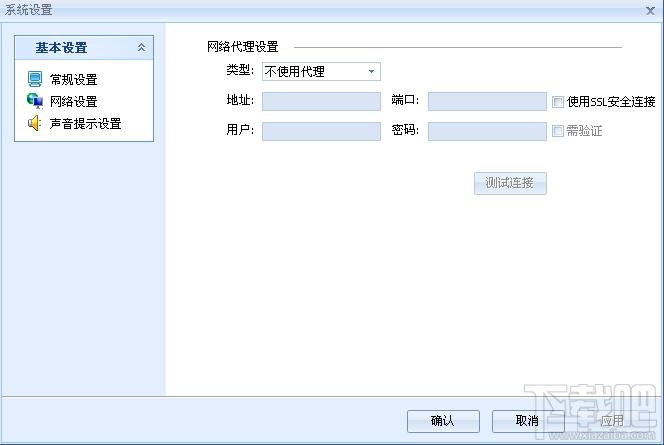Toggle the 需验证 checkbox
664x445 pixels.
coord(558,131)
